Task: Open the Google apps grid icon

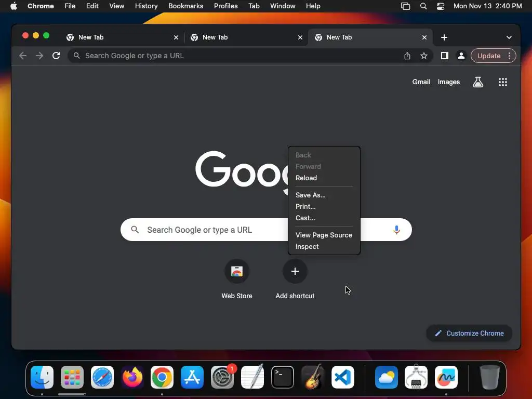Action: pos(503,82)
